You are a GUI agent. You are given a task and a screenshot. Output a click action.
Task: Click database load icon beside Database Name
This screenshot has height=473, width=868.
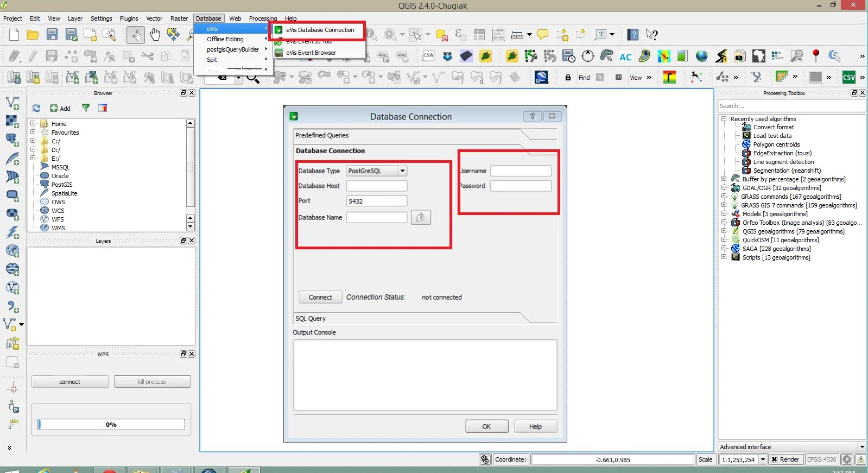click(x=421, y=217)
